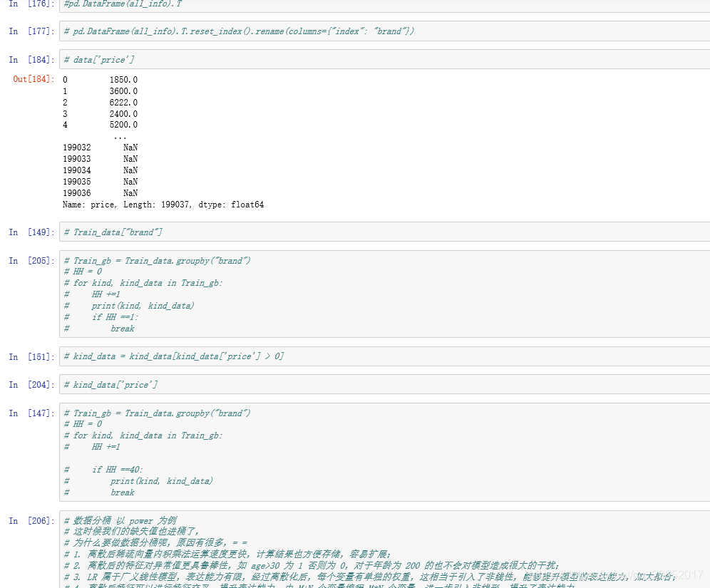710x588 pixels.
Task: Click the In [149] prompt label
Action: [x=29, y=232]
